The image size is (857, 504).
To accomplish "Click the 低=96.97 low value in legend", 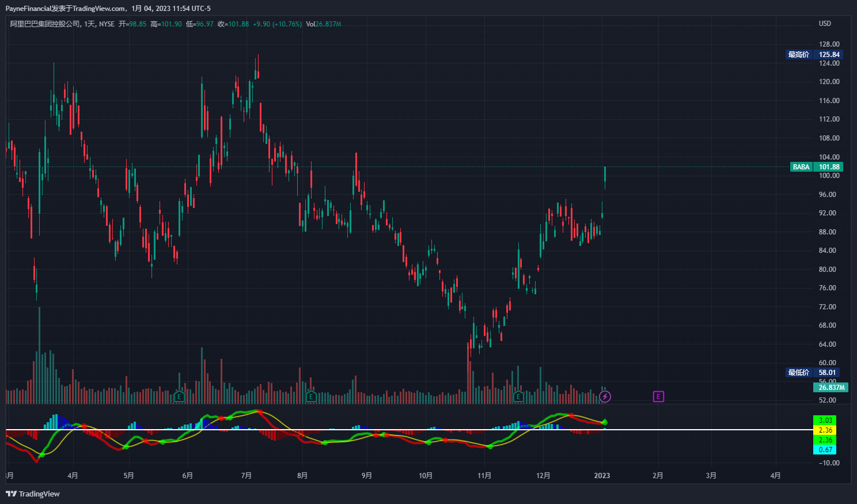I will [199, 24].
